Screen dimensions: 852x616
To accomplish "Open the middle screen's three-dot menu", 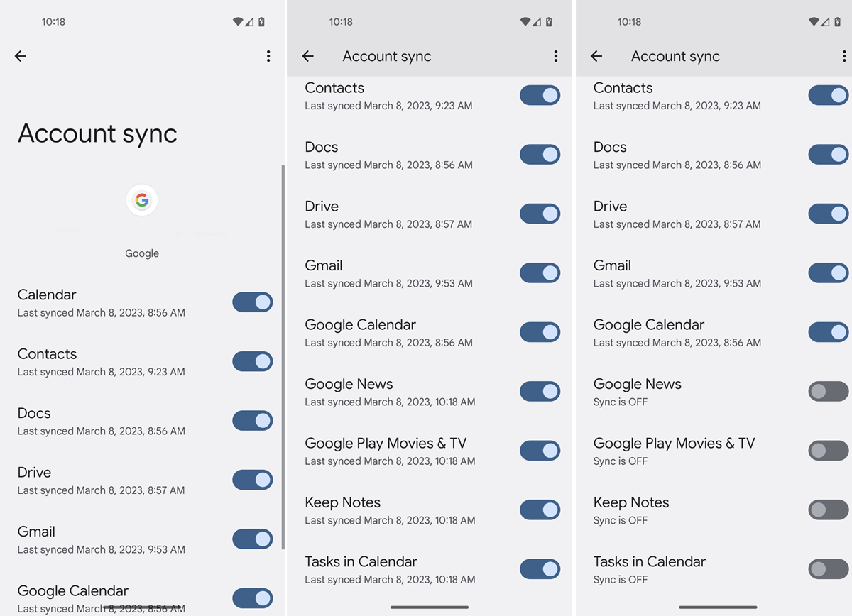I will (x=556, y=56).
